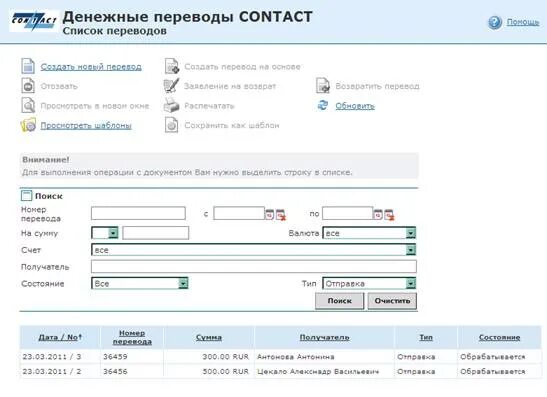Open the Счет account dropdown
The image size is (547, 397).
254,250
